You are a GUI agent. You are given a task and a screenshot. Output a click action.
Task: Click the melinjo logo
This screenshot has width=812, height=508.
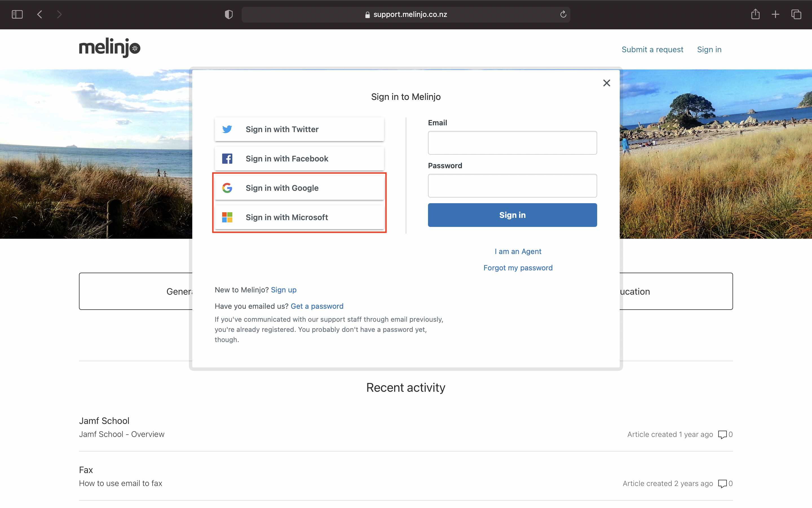pos(110,48)
